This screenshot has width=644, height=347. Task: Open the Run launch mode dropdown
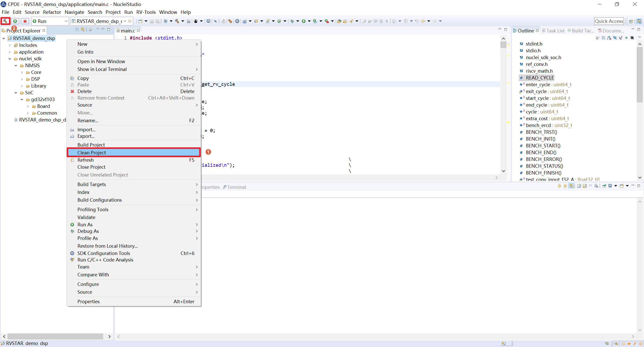[50, 21]
